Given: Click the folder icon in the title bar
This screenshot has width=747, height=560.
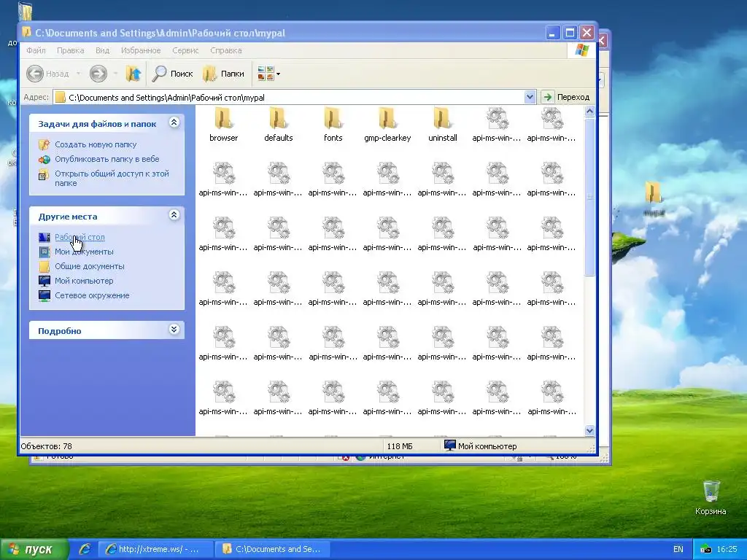Looking at the screenshot, I should point(26,32).
